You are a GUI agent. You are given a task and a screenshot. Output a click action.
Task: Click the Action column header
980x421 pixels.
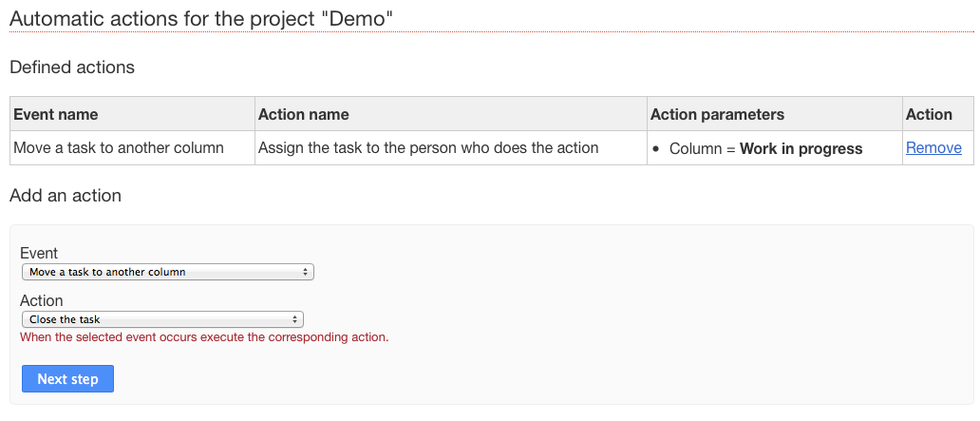click(x=929, y=114)
